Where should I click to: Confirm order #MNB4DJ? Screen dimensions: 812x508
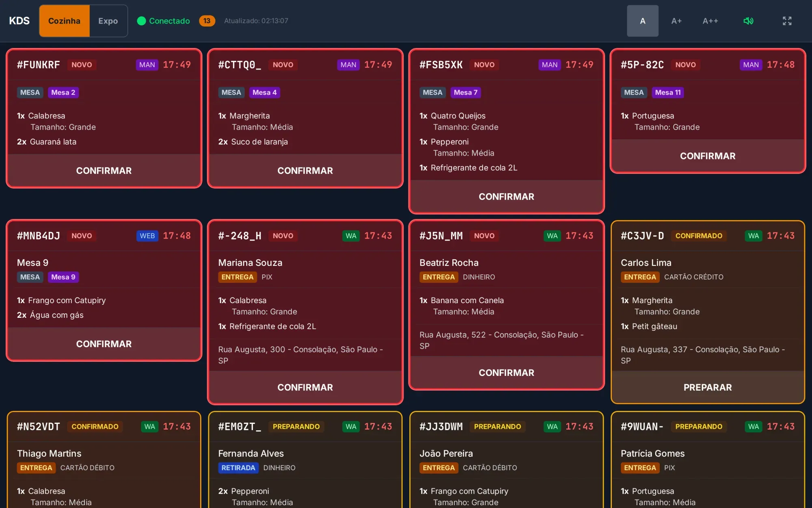click(x=104, y=344)
